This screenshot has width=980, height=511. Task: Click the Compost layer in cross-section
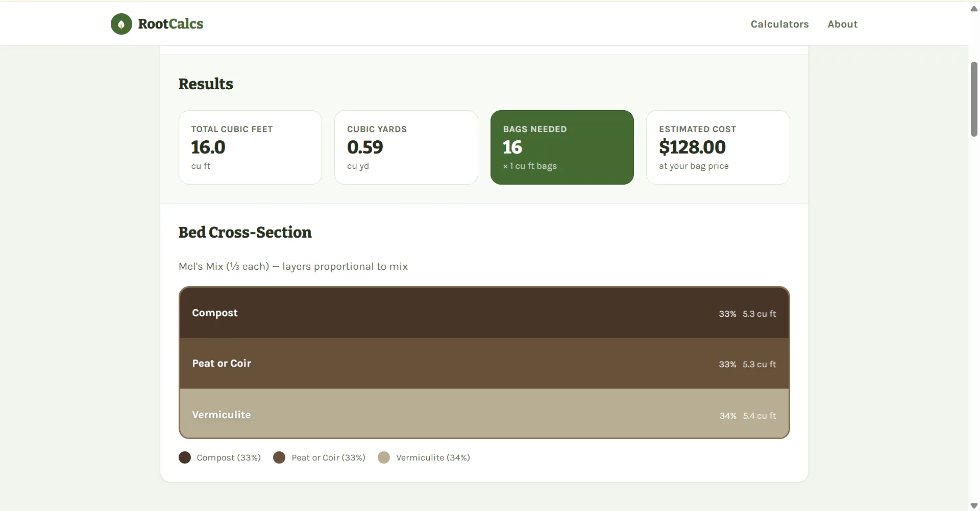pos(484,313)
